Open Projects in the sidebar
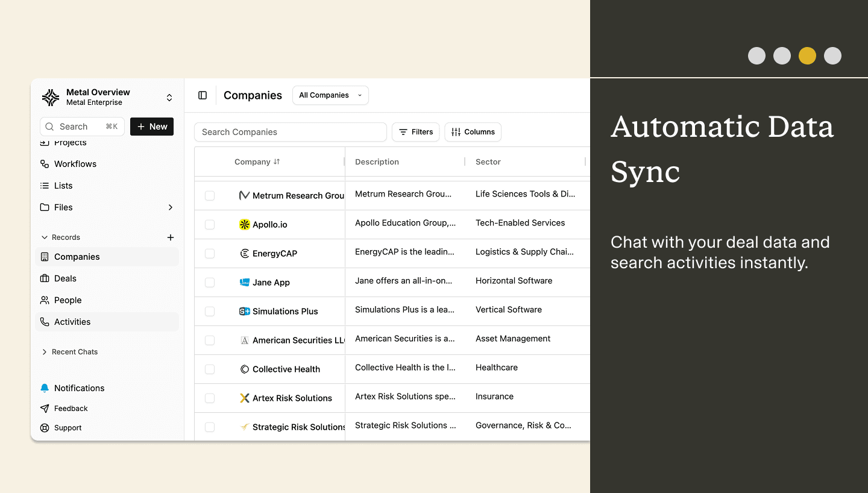The image size is (868, 493). tap(70, 143)
